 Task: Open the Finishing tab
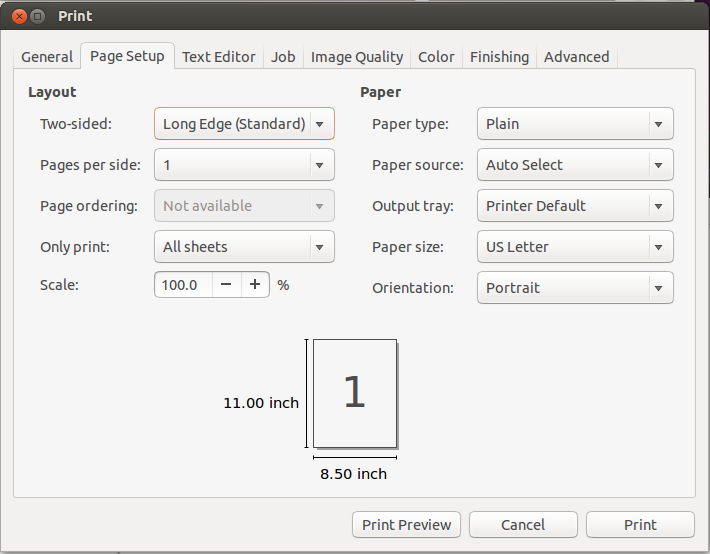(499, 57)
